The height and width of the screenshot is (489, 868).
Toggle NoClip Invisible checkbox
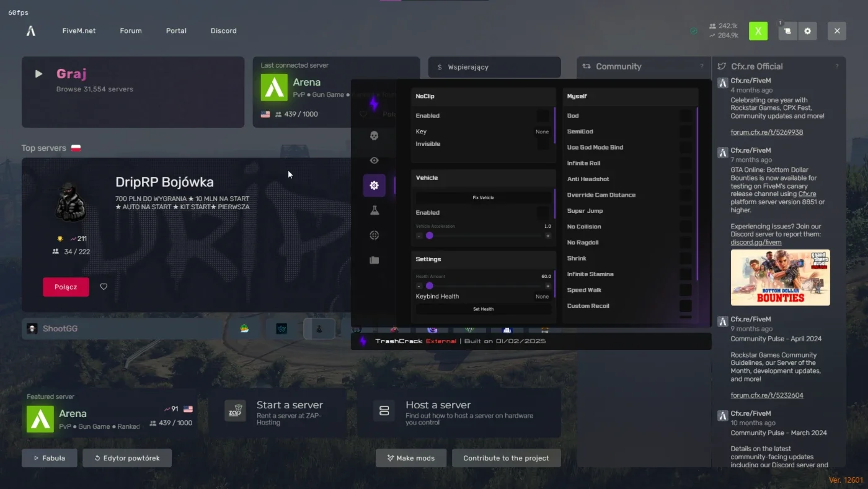543,144
